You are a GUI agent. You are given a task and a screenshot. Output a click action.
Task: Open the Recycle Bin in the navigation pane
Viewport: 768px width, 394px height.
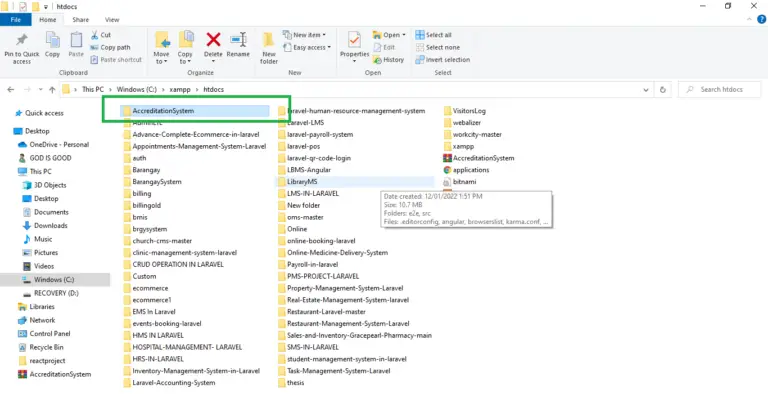coord(41,347)
